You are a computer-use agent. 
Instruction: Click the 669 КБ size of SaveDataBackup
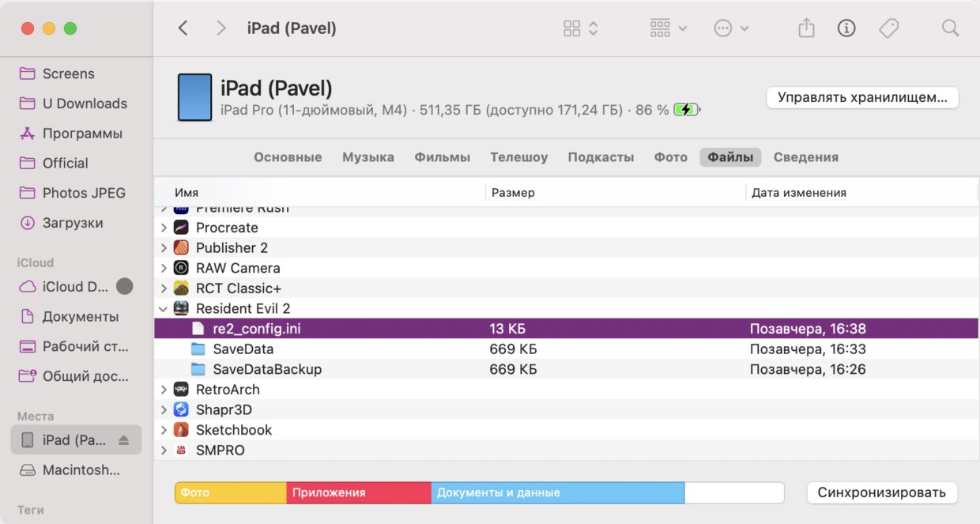click(513, 369)
